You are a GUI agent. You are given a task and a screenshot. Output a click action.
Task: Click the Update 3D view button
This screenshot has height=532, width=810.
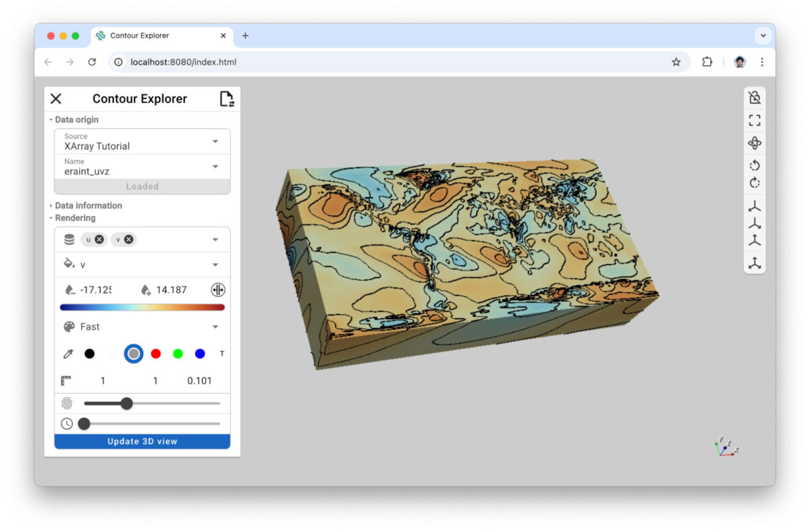(142, 441)
